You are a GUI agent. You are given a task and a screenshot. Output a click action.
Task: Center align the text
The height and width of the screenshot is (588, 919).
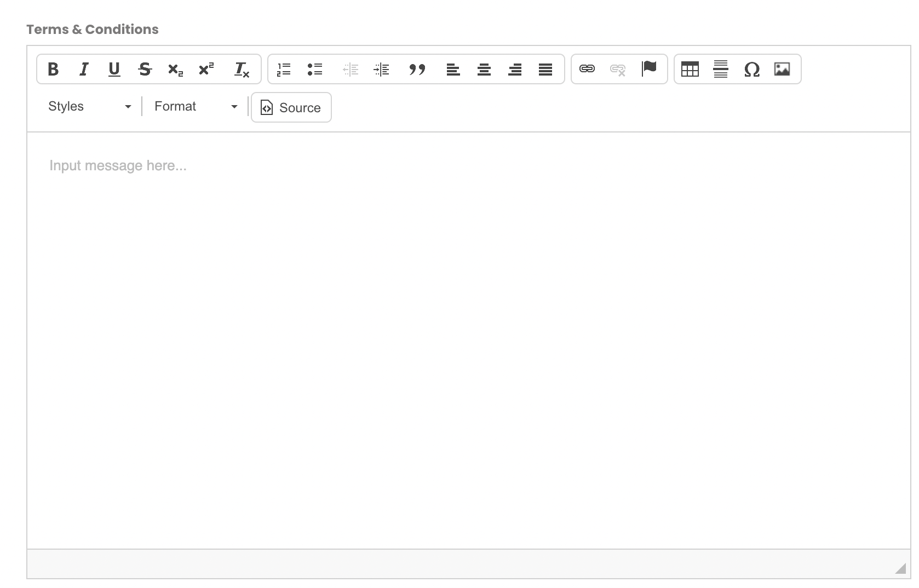[484, 69]
